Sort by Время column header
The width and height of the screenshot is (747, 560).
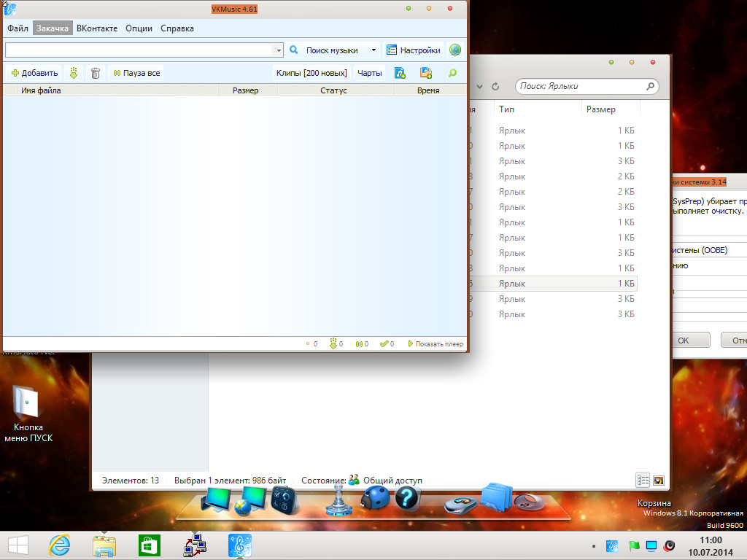tap(430, 90)
